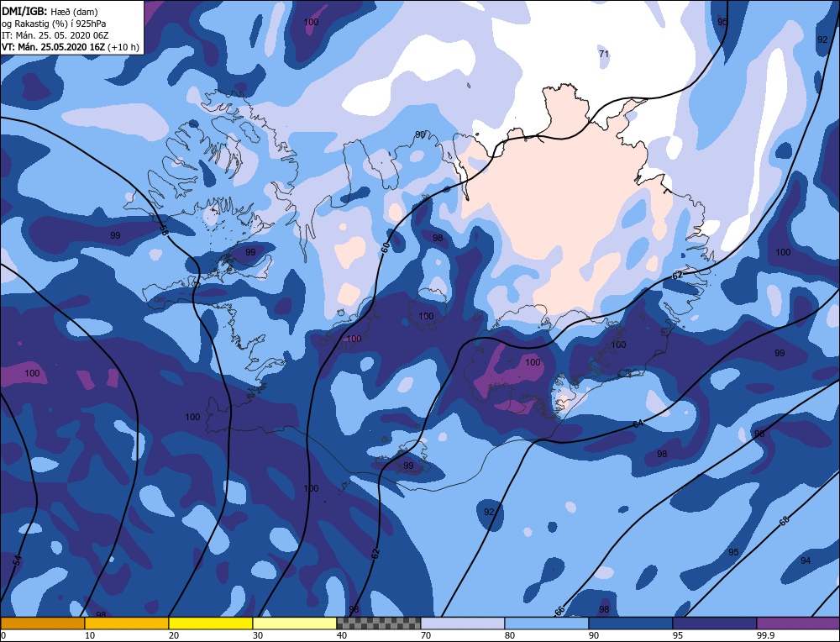840x642 pixels.
Task: Click the title line 'DMI/IGB: Hæð (dam)'
Action: (50, 11)
